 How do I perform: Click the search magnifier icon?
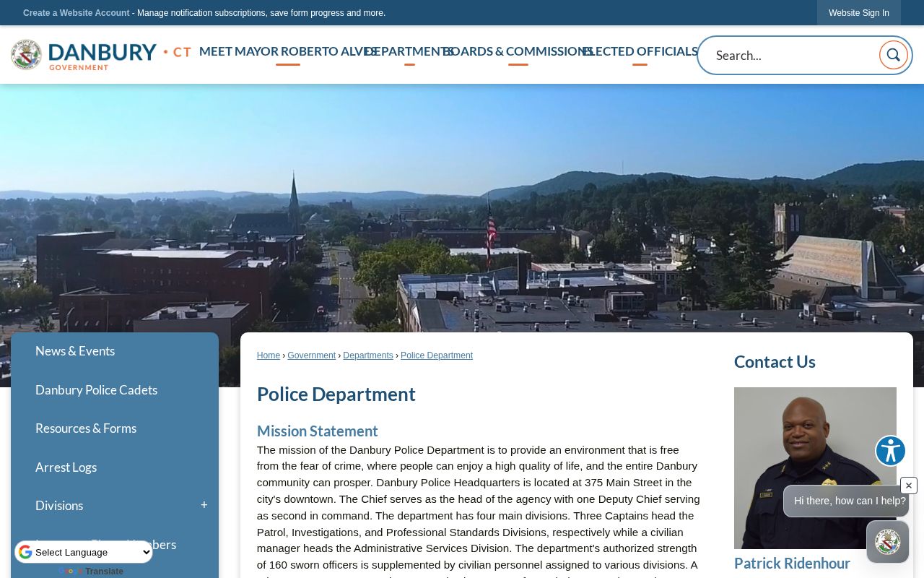click(x=893, y=55)
